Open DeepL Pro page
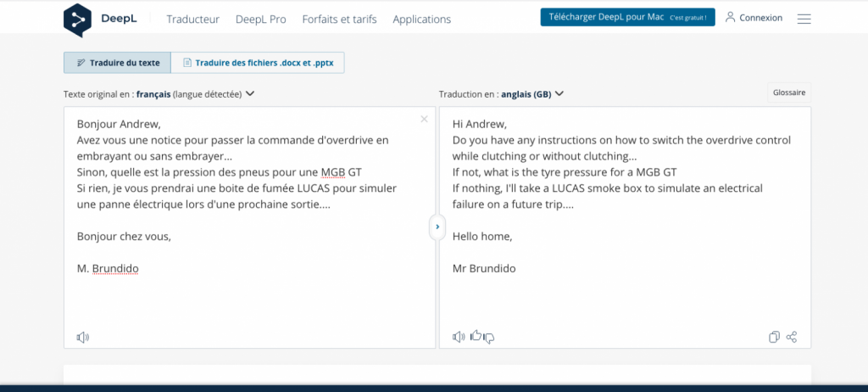 pyautogui.click(x=261, y=20)
